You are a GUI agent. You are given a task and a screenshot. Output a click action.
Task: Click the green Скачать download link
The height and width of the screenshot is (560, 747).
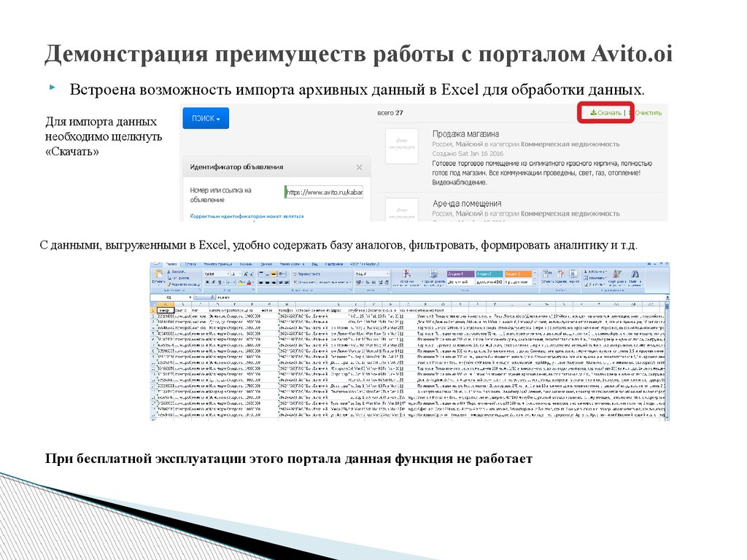tap(605, 113)
